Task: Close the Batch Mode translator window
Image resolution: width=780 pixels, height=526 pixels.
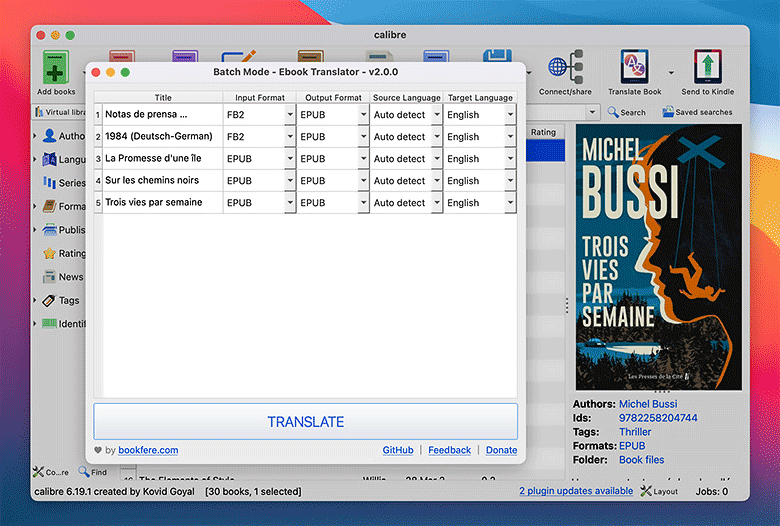Action: coord(96,72)
